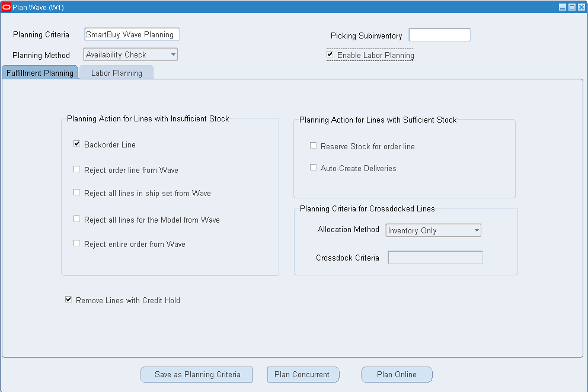Toggle Enable Labor Planning checkbox
The width and height of the screenshot is (588, 392).
tap(330, 54)
